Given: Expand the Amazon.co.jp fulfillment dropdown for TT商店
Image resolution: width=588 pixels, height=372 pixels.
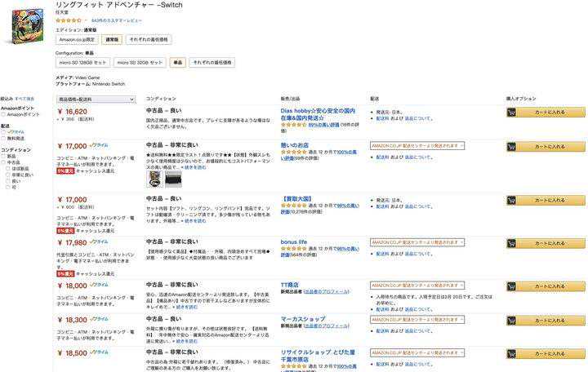Looking at the screenshot, I should click(x=416, y=286).
